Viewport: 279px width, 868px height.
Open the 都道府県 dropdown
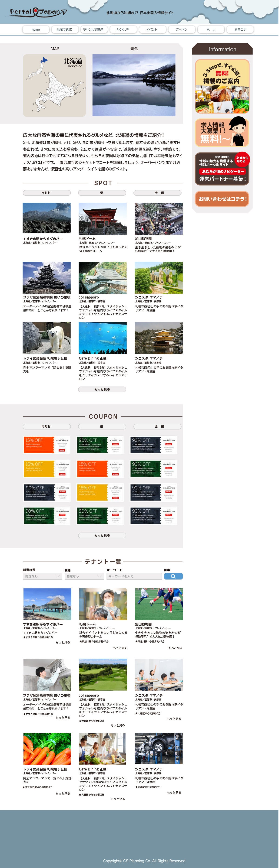(42, 576)
